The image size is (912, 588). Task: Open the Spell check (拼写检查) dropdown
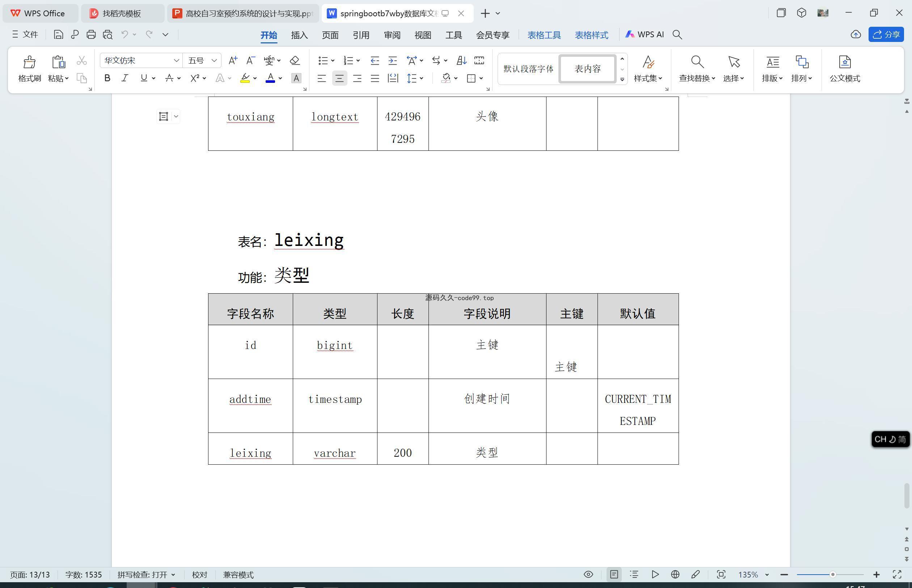click(x=146, y=575)
